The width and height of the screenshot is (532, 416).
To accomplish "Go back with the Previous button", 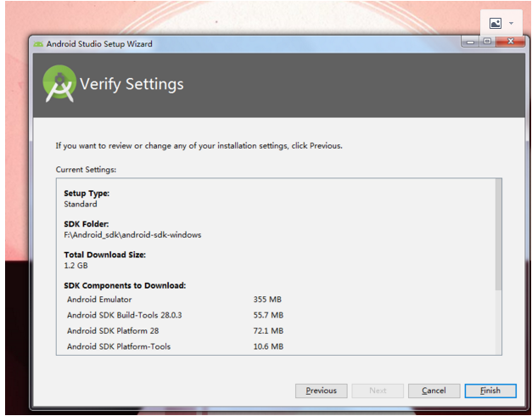I will (x=322, y=391).
